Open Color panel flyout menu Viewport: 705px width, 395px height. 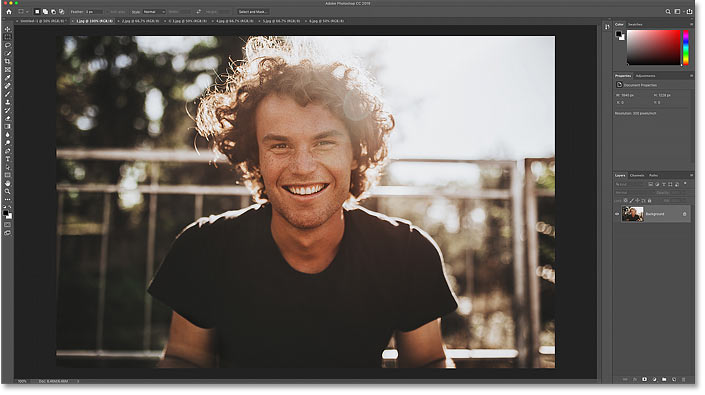click(692, 24)
